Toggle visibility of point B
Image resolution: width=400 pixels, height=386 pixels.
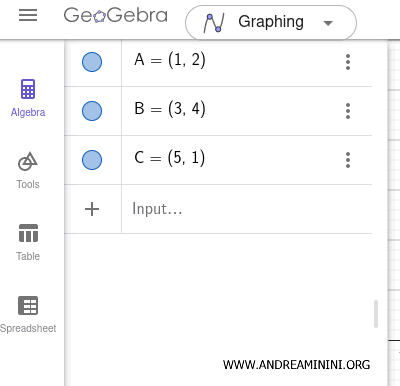(92, 111)
